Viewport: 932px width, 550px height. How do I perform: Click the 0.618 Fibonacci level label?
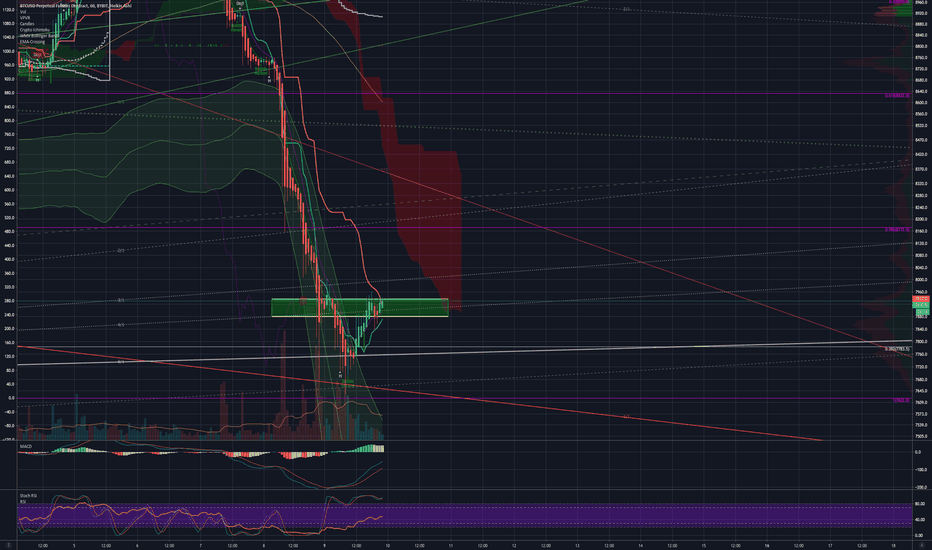tap(897, 95)
